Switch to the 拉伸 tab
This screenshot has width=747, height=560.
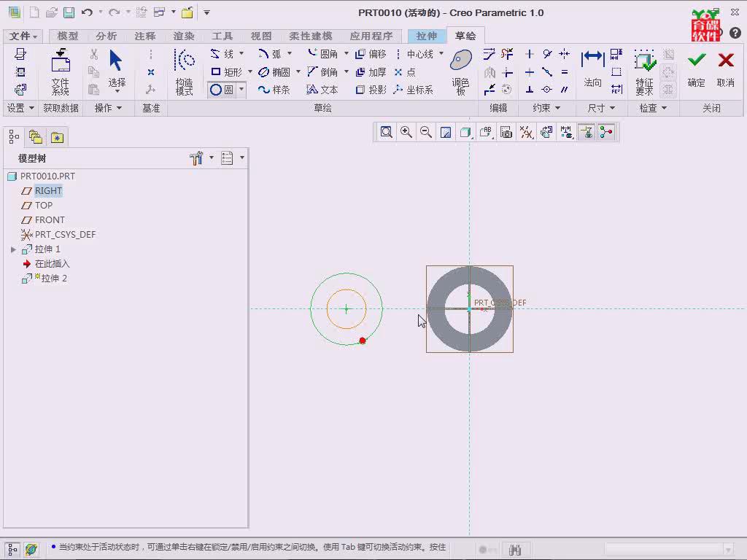click(426, 36)
